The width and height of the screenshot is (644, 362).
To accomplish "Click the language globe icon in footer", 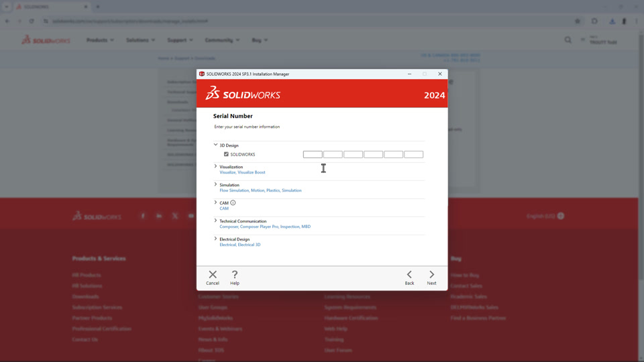I will click(x=561, y=216).
